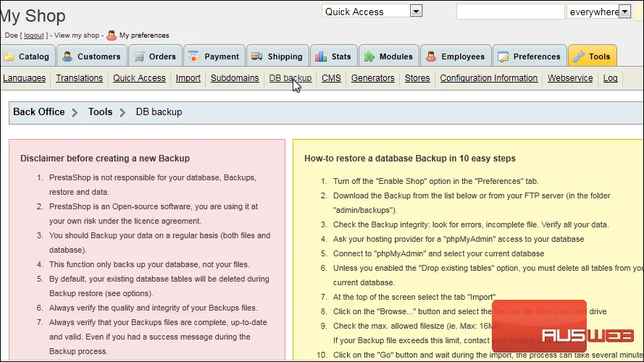This screenshot has width=644, height=362.
Task: Click the Preferences tab pencil icon
Action: point(503,56)
